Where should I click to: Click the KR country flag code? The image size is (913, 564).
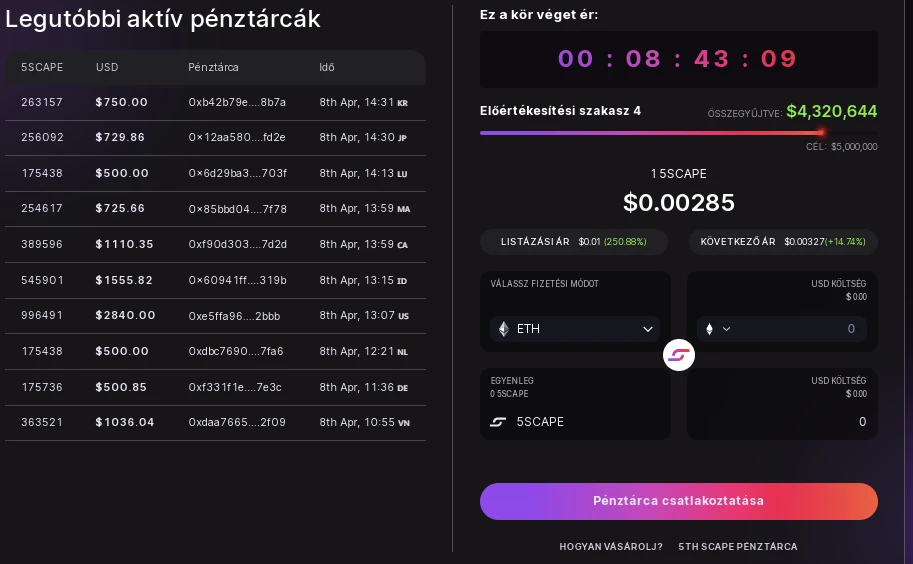(x=402, y=103)
